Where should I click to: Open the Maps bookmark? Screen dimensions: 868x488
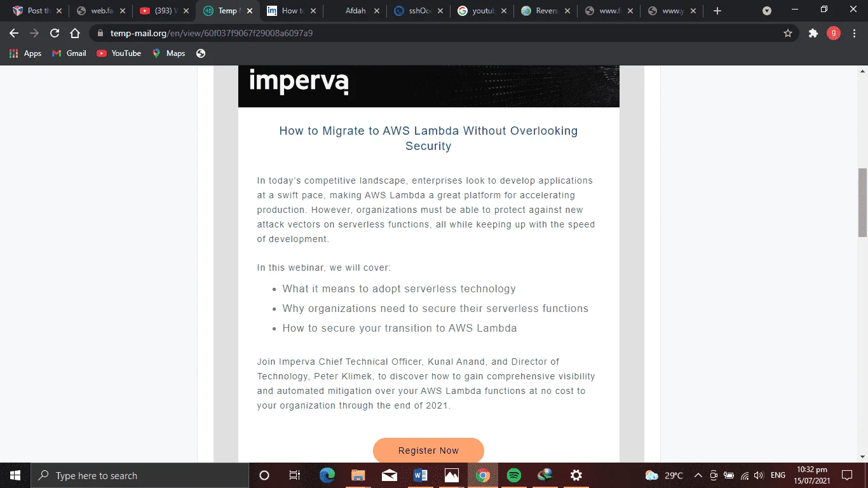pos(169,53)
